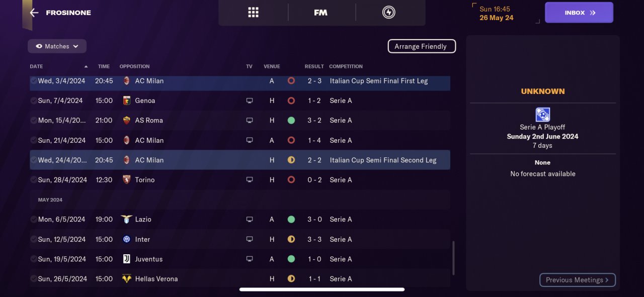The image size is (644, 297).
Task: Sort by the Opposition column header
Action: tap(134, 66)
